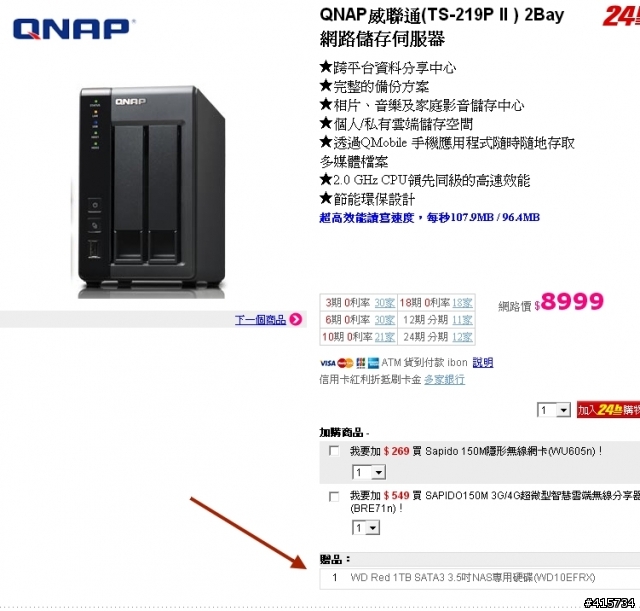
Task: Click 18家 link for 18期 0利率
Action: [462, 303]
